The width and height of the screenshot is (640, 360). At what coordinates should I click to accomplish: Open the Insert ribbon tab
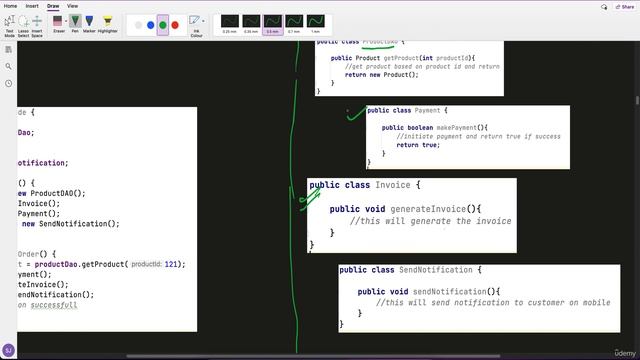click(32, 6)
